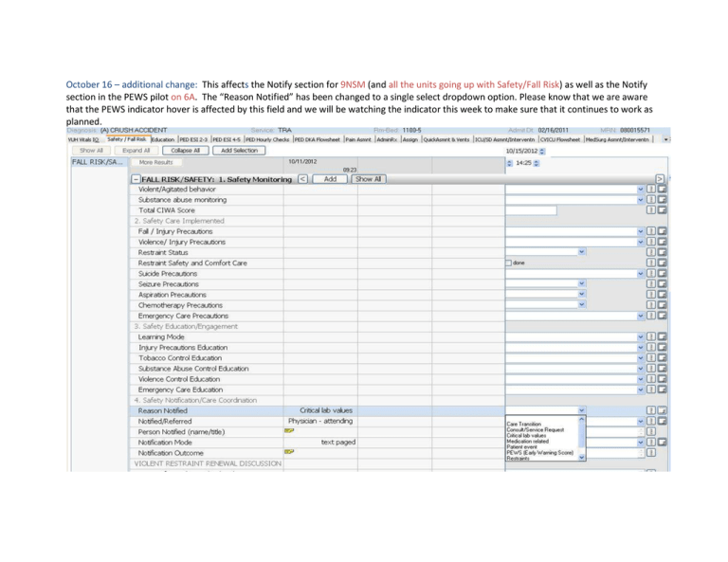Image resolution: width=728 pixels, height=562 pixels.
Task: Click Total CIWA Score input field
Action: tap(531, 210)
